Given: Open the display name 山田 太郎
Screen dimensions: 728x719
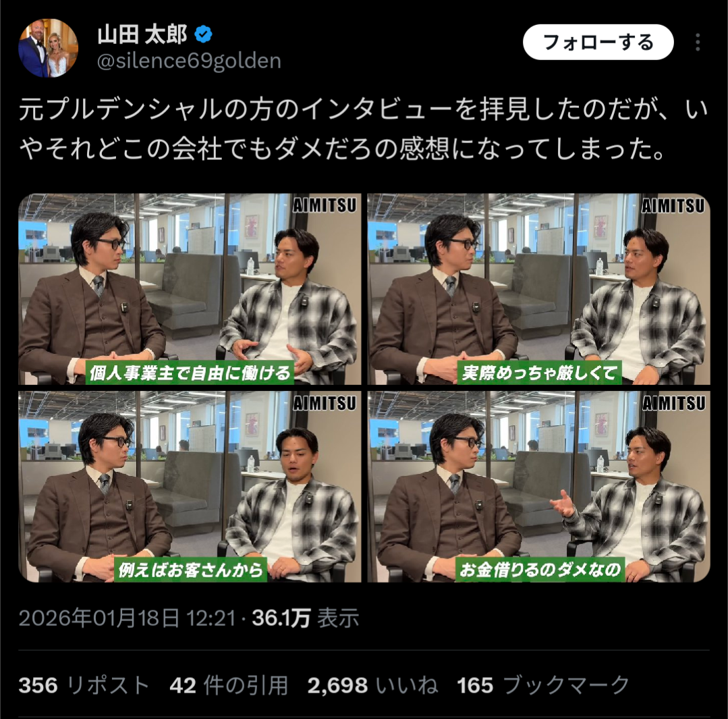Looking at the screenshot, I should (142, 35).
